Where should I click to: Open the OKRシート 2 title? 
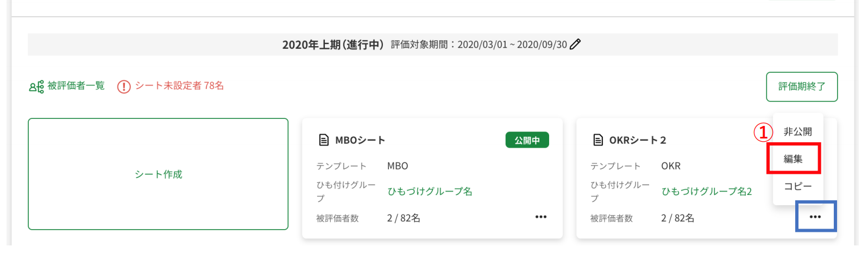click(x=638, y=140)
